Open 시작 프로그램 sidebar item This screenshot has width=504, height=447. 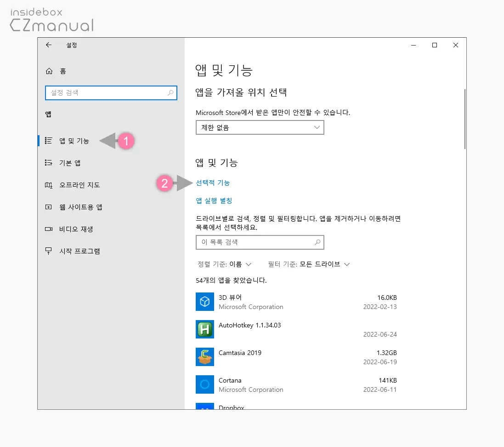(111, 251)
